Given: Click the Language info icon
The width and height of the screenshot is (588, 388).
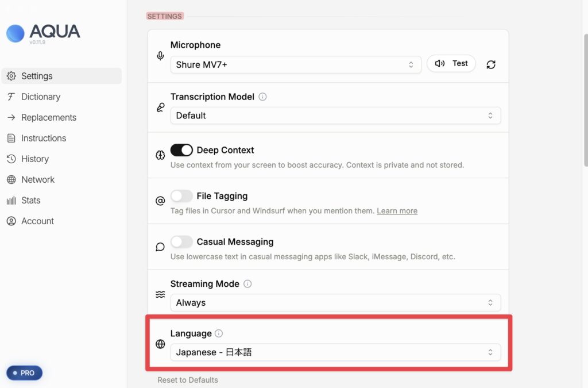Looking at the screenshot, I should (x=219, y=333).
